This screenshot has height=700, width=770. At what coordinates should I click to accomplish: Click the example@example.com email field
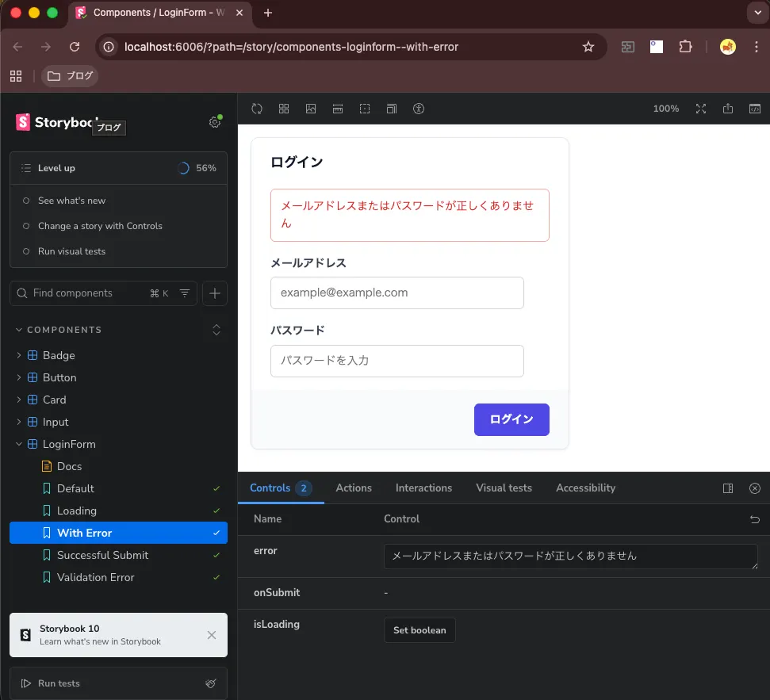pos(396,293)
